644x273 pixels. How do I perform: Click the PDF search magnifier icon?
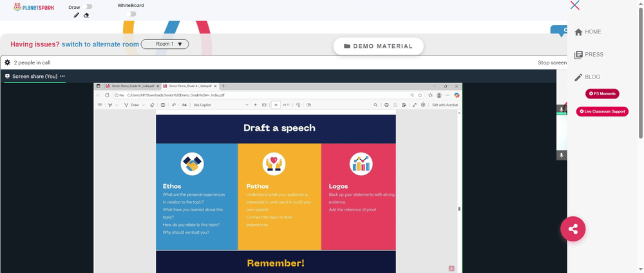[375, 105]
